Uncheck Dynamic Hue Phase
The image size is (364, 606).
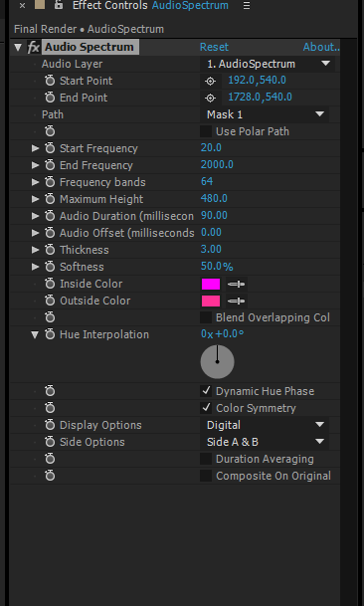(x=206, y=391)
